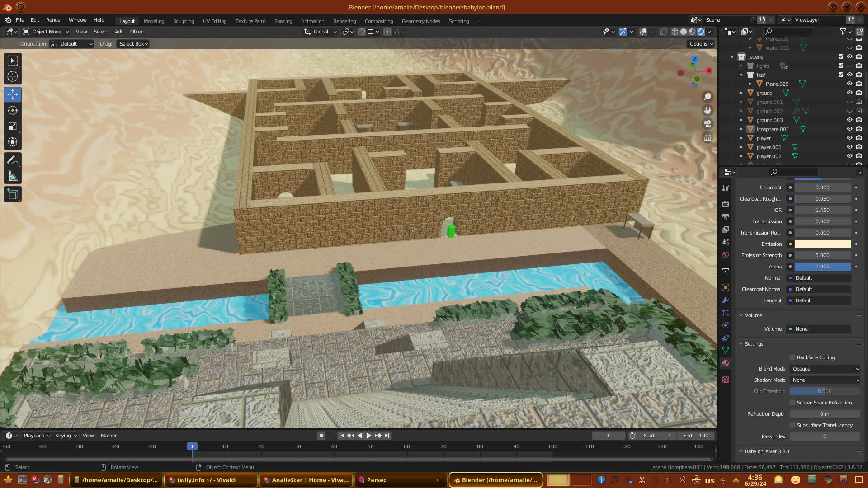Click the viewport Options button
Screen dimensions: 868x488
[x=701, y=44]
